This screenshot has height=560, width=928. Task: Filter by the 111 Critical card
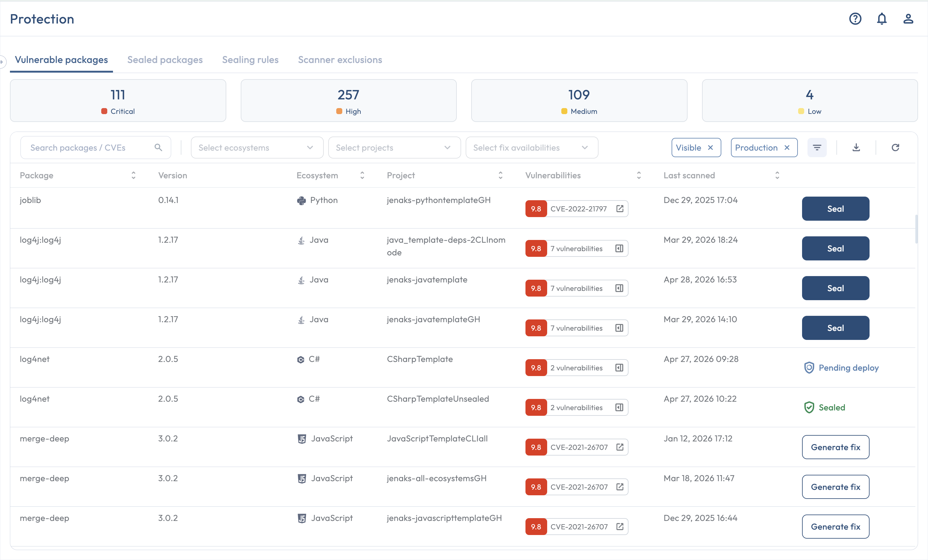click(x=118, y=101)
